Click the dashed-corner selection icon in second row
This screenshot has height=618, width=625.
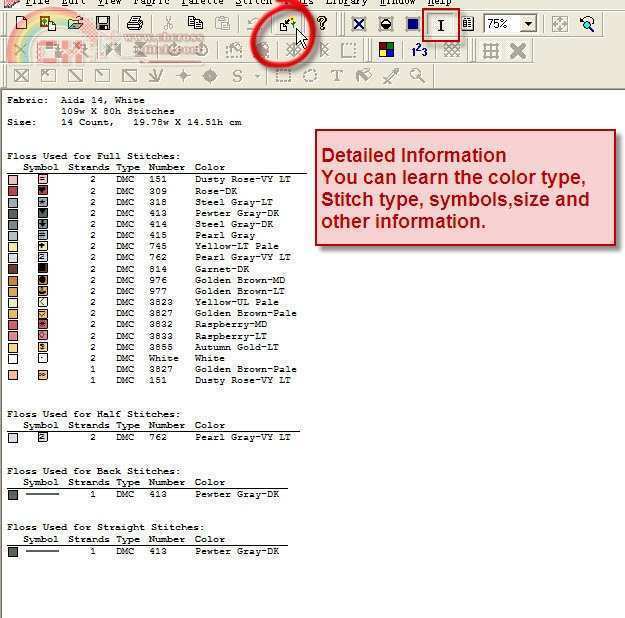click(349, 50)
